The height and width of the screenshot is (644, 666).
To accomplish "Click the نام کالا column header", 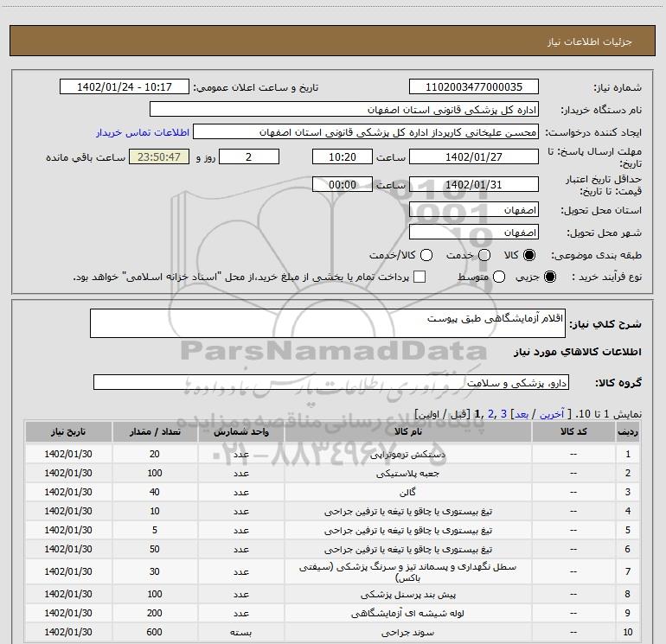I will (x=407, y=431).
